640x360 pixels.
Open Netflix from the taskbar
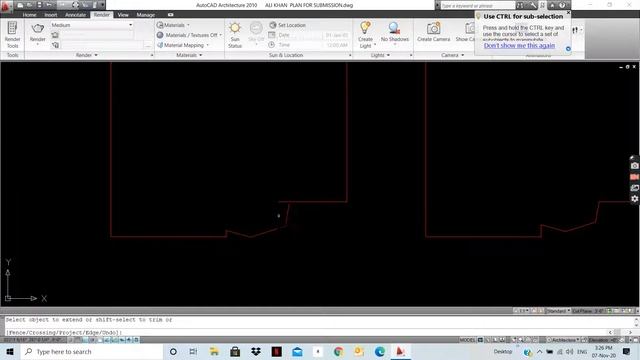click(x=276, y=351)
